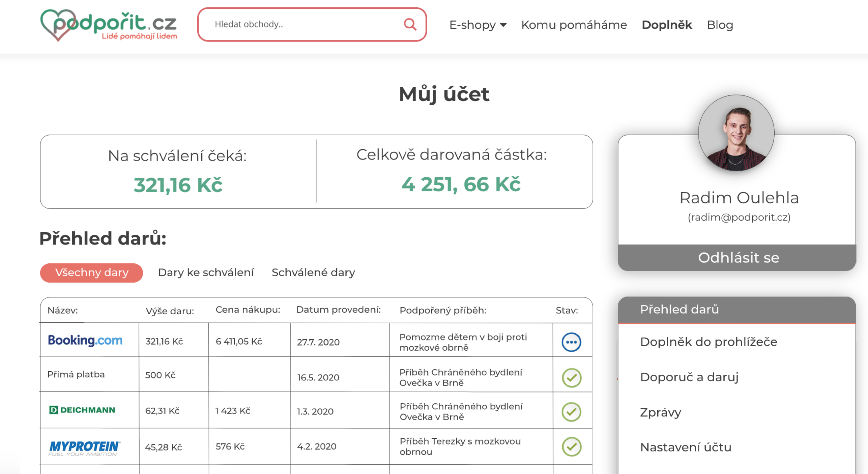Open Doplněk do prohlížeče sidebar link
This screenshot has height=474, width=868.
(708, 342)
